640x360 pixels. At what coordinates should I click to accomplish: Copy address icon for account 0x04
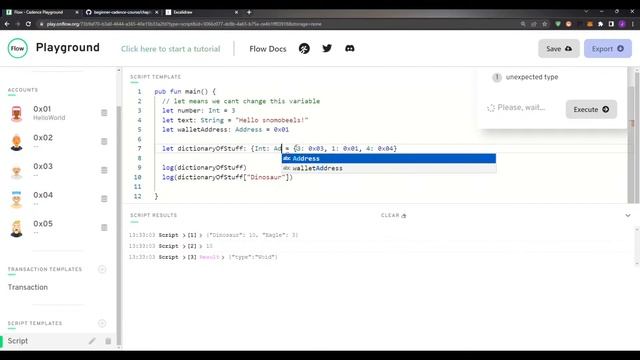(x=104, y=199)
